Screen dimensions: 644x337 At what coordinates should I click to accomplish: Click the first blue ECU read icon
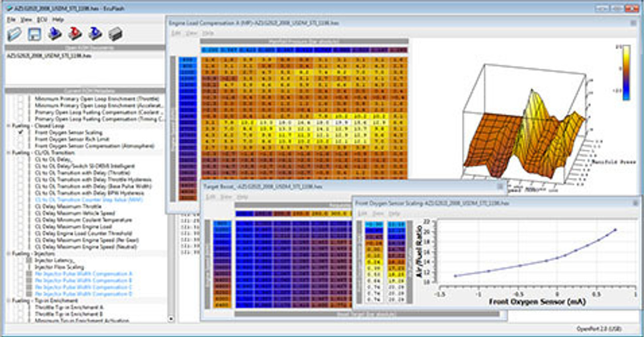click(x=55, y=34)
